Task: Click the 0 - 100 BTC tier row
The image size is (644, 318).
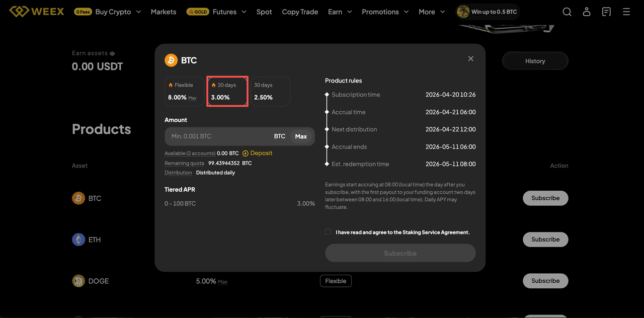Action: coord(239,204)
